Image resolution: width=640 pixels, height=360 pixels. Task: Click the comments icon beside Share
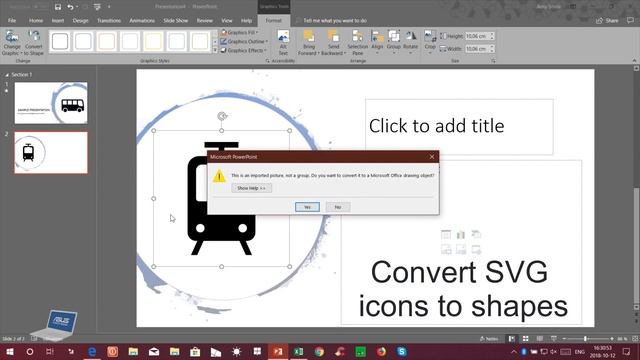[630, 20]
